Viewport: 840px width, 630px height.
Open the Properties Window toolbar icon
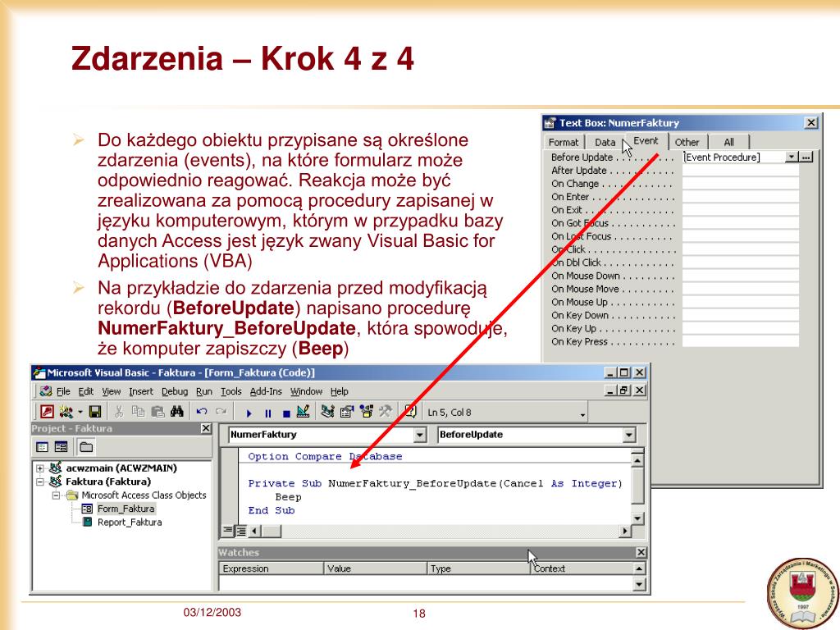(x=347, y=412)
